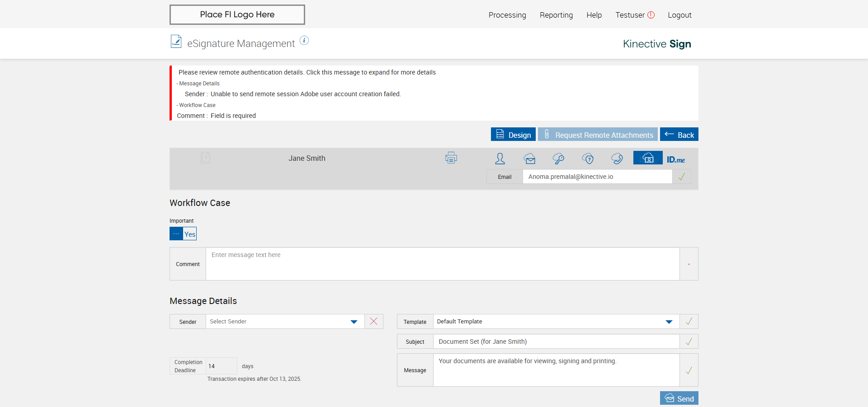Click the Send button

point(679,398)
